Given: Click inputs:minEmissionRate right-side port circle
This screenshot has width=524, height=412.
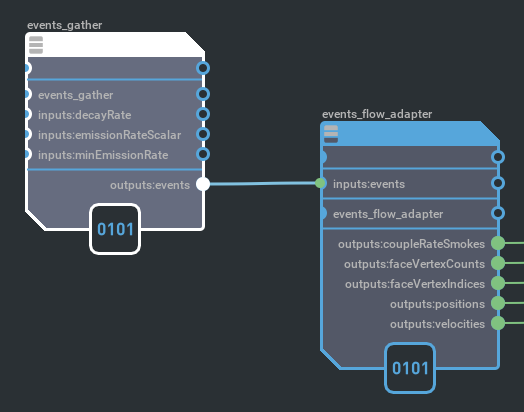Looking at the screenshot, I should tap(203, 154).
